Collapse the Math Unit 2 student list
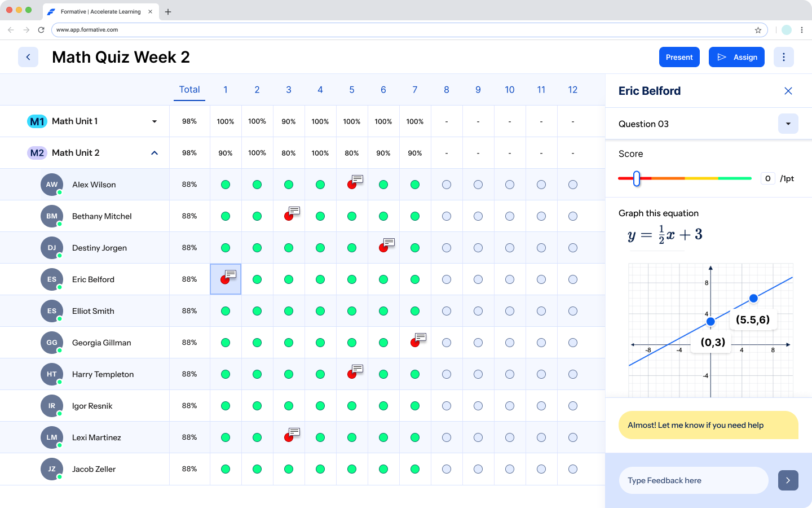The width and height of the screenshot is (812, 508). point(154,152)
